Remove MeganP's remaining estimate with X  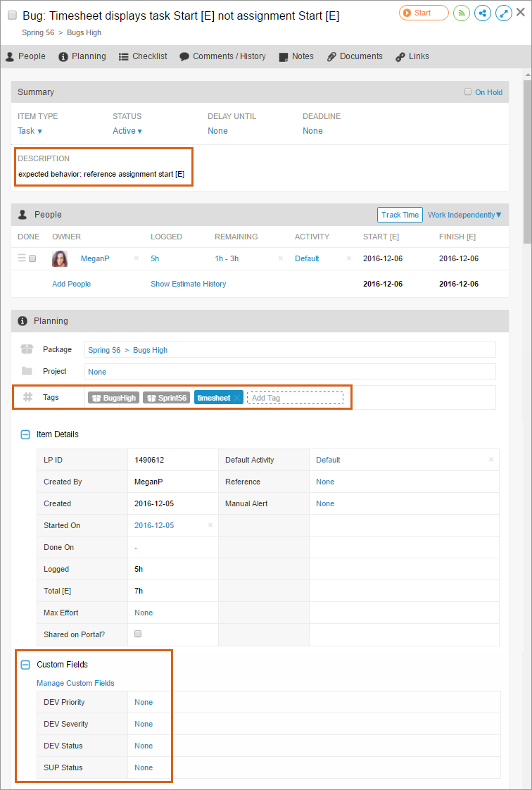click(280, 258)
